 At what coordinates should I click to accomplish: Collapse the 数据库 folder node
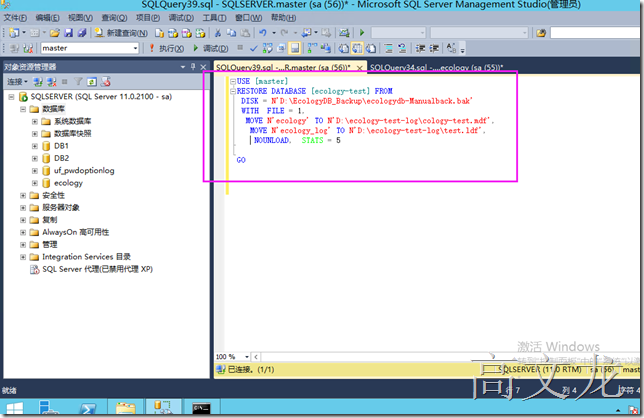coord(23,109)
